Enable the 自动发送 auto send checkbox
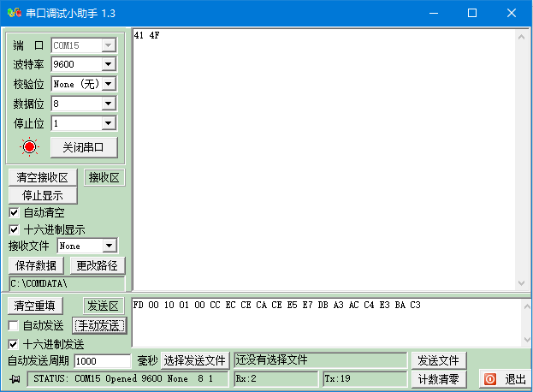The width and height of the screenshot is (533, 392). pos(13,326)
